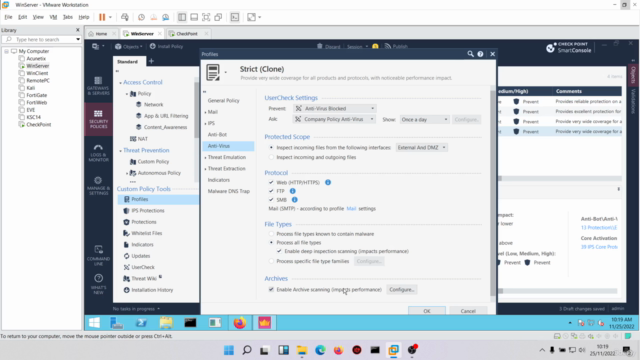Select Kali VM in library tree

click(31, 88)
